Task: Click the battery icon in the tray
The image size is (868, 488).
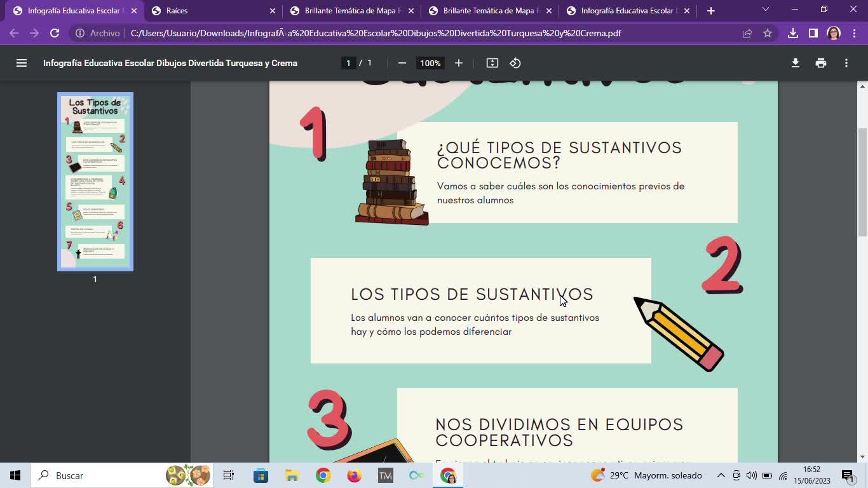Action: [x=767, y=475]
